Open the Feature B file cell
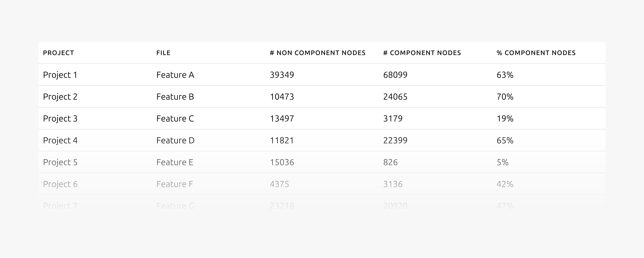Screen dimensions: 644x258 point(175,97)
